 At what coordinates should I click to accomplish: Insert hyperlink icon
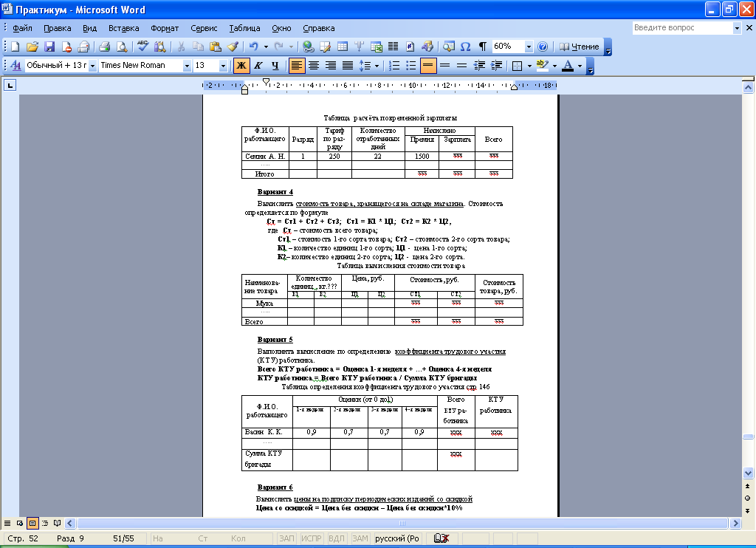(308, 47)
